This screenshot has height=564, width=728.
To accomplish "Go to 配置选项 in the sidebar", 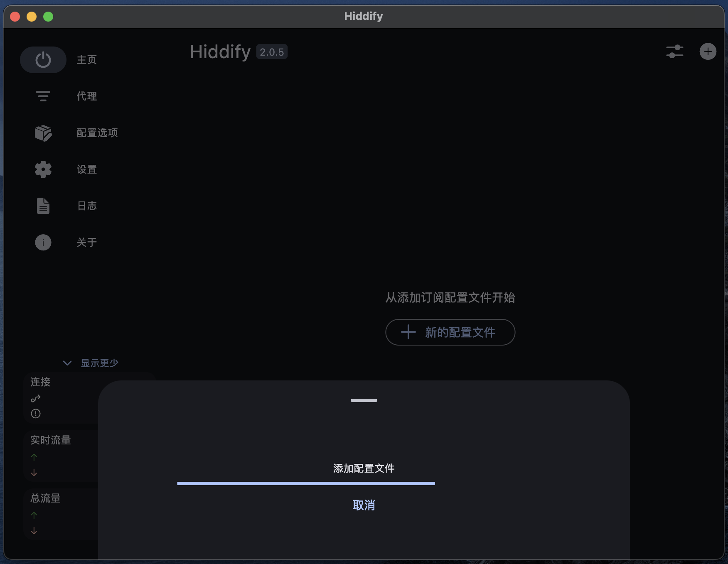I will 97,133.
